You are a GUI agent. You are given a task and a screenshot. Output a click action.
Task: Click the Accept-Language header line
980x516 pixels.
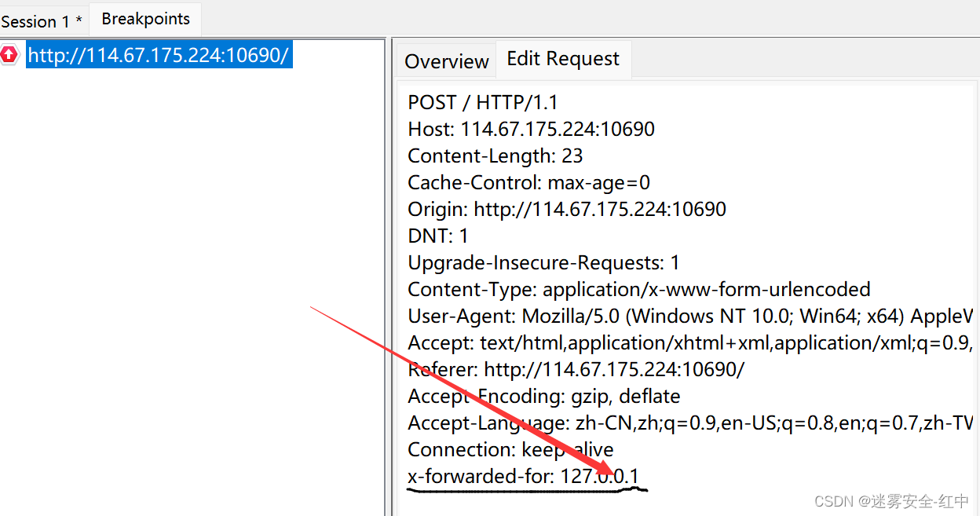pos(689,423)
